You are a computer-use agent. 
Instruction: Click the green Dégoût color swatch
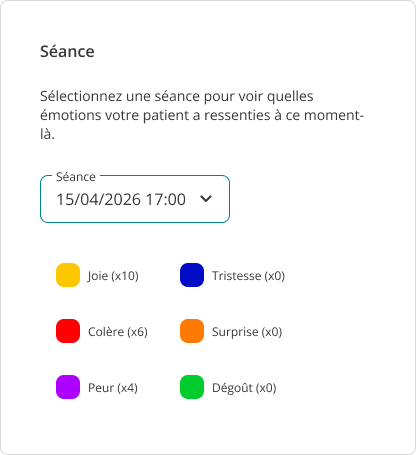(x=192, y=387)
